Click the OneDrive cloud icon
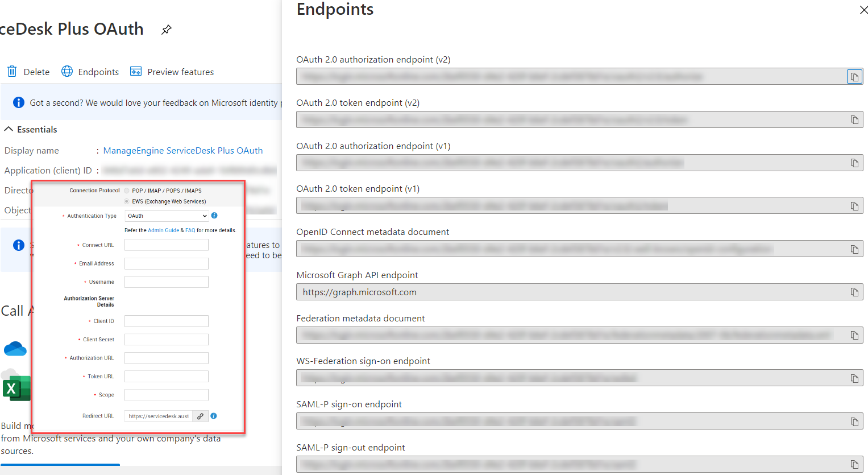Image resolution: width=868 pixels, height=475 pixels. click(x=15, y=348)
